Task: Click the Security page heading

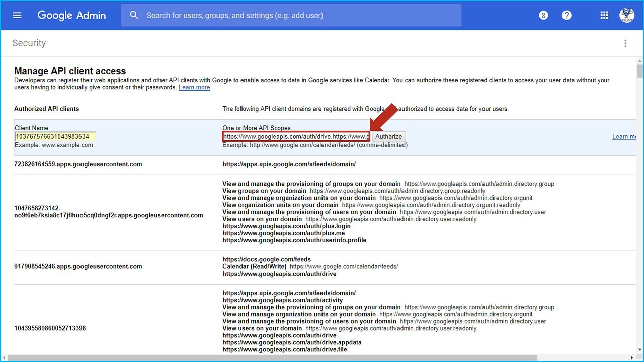Action: 29,43
